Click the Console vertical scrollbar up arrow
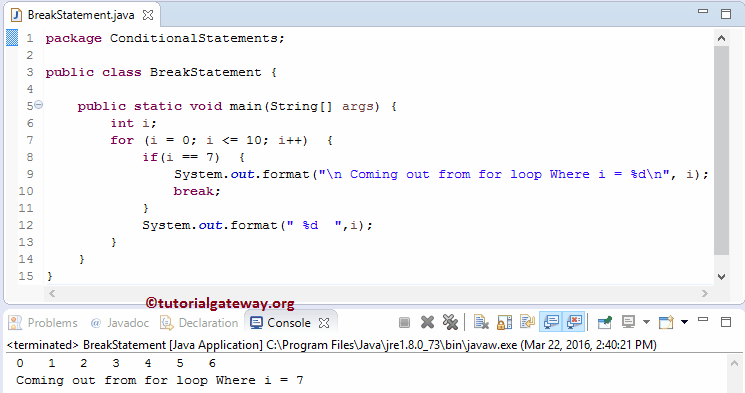745x393 pixels. 735,364
